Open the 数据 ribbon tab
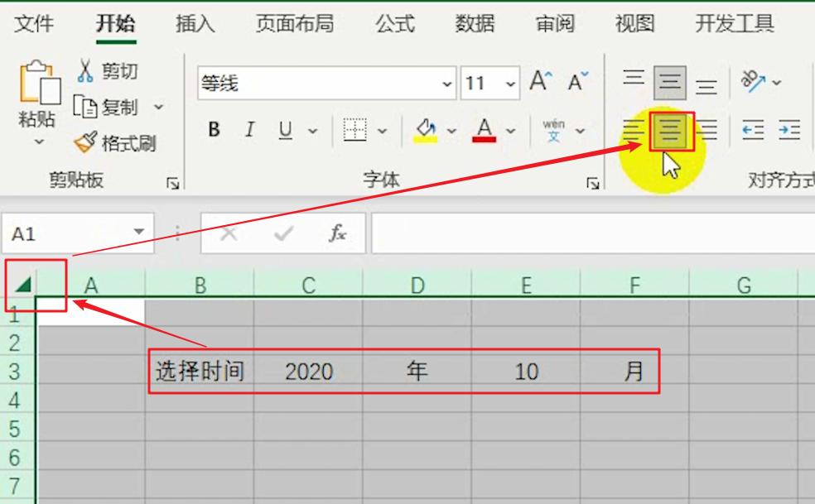 click(474, 24)
